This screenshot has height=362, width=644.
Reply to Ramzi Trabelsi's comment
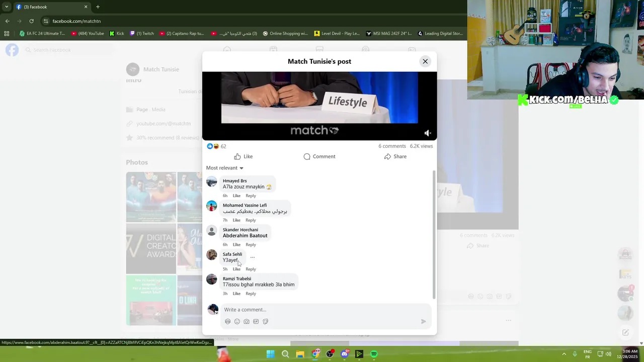[251, 294]
